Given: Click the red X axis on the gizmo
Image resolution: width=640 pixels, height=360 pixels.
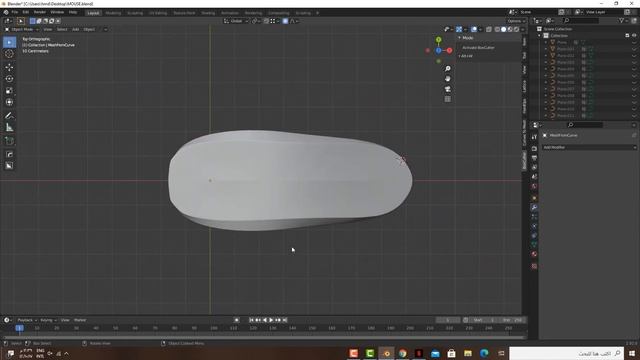Looking at the screenshot, I should click(449, 51).
